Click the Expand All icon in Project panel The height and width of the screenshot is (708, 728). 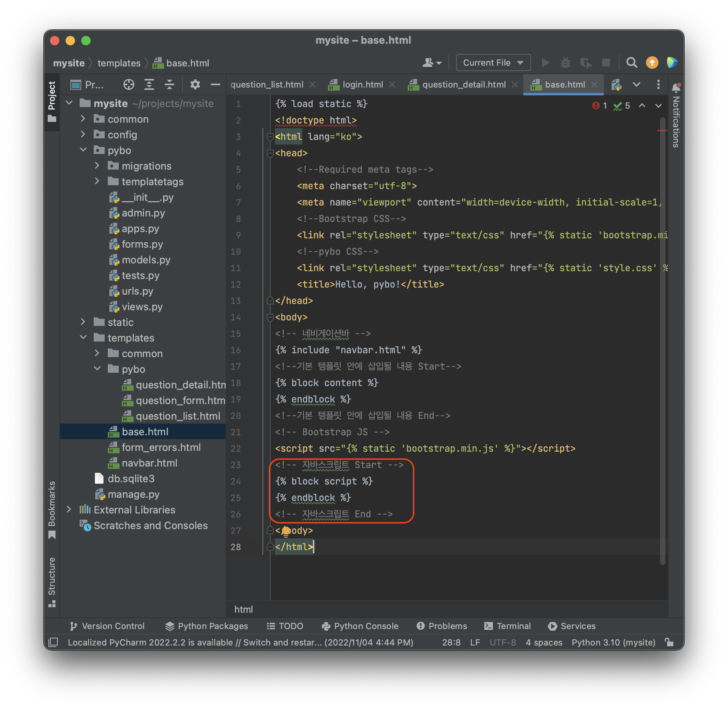click(149, 84)
